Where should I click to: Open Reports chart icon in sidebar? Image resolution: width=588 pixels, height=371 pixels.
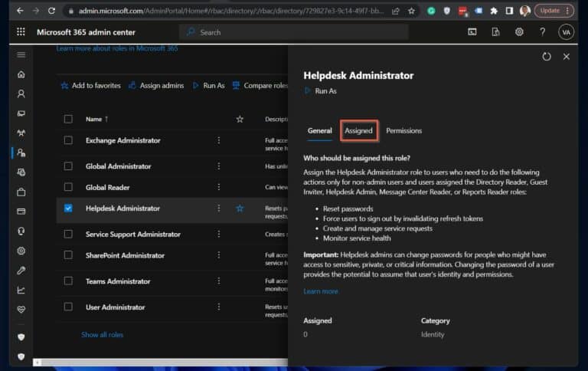tap(21, 290)
